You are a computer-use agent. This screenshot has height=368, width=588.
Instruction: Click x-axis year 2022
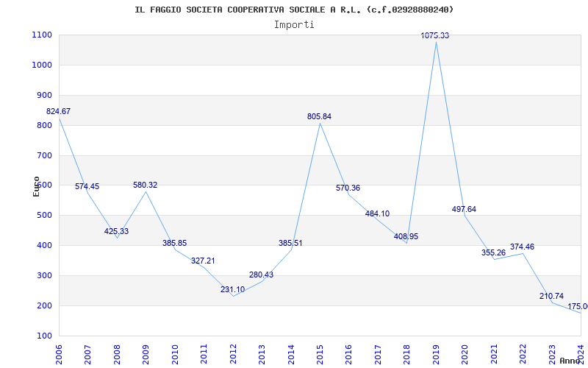coord(523,354)
